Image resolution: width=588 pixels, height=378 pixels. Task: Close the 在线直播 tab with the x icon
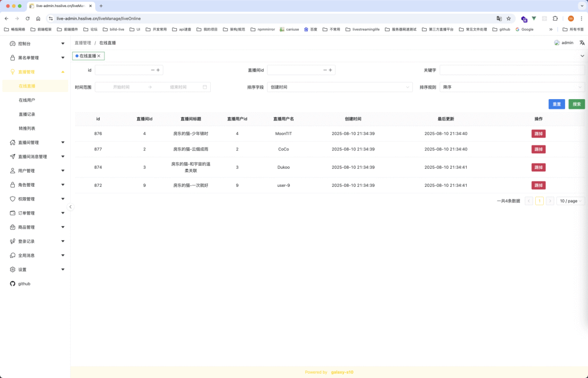[99, 56]
